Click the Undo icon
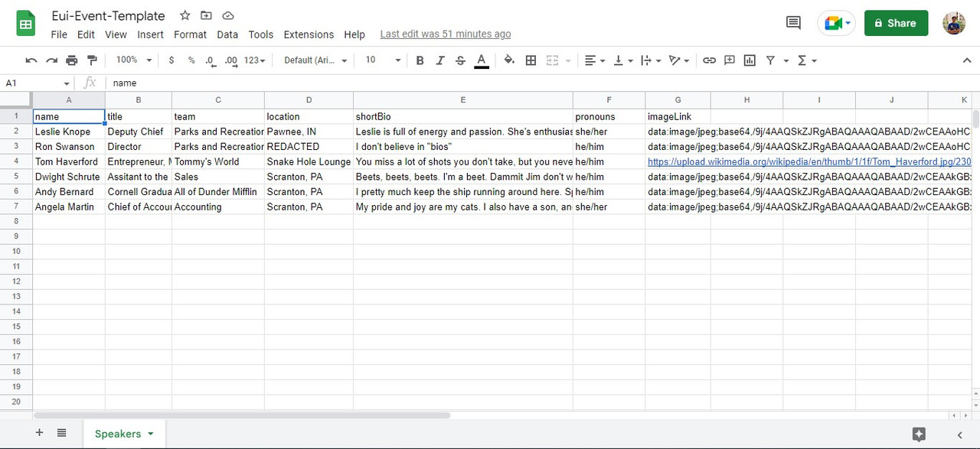The height and width of the screenshot is (449, 980). (x=31, y=60)
